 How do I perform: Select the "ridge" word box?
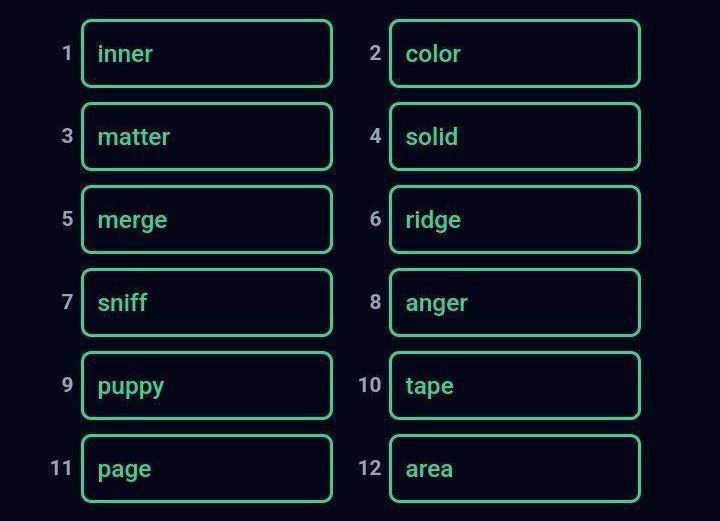[x=515, y=219]
